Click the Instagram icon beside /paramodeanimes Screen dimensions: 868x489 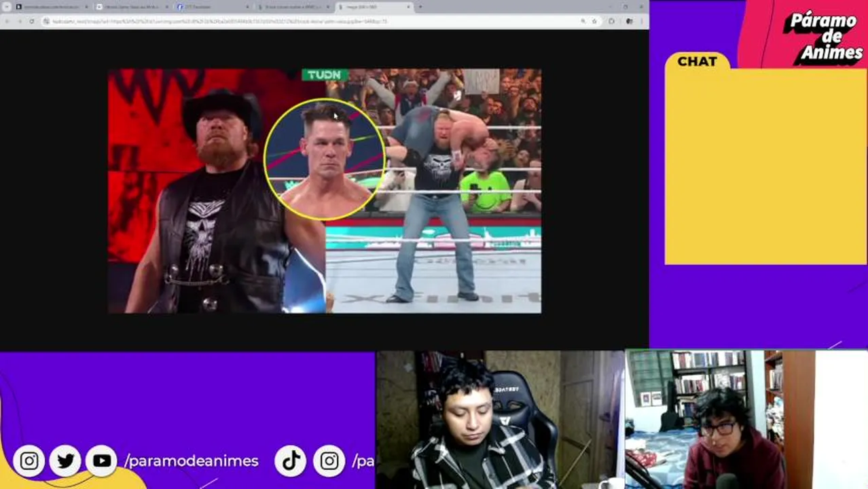click(x=29, y=461)
